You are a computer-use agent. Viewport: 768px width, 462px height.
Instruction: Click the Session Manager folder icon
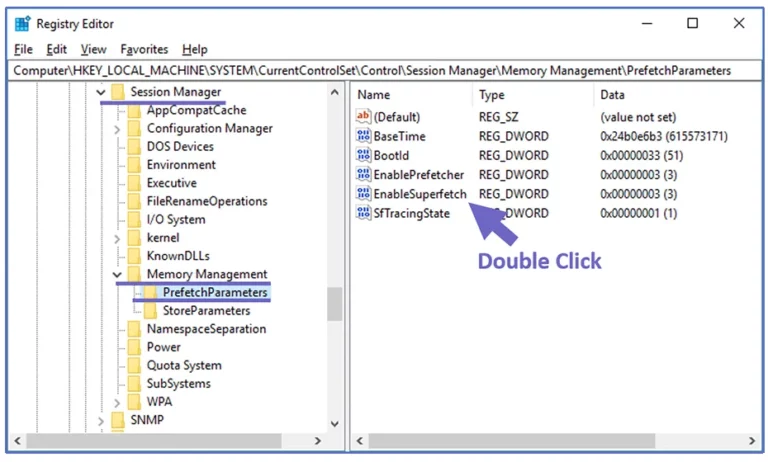[x=118, y=92]
